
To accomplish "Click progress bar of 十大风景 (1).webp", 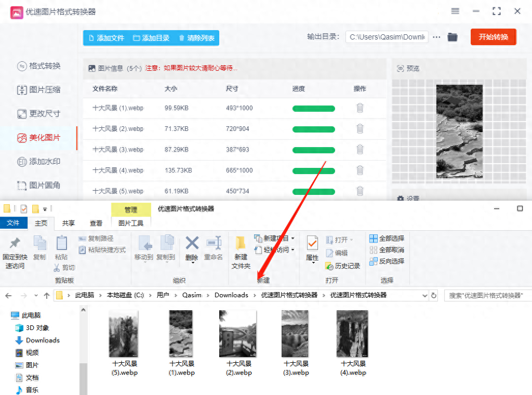I will tap(313, 109).
